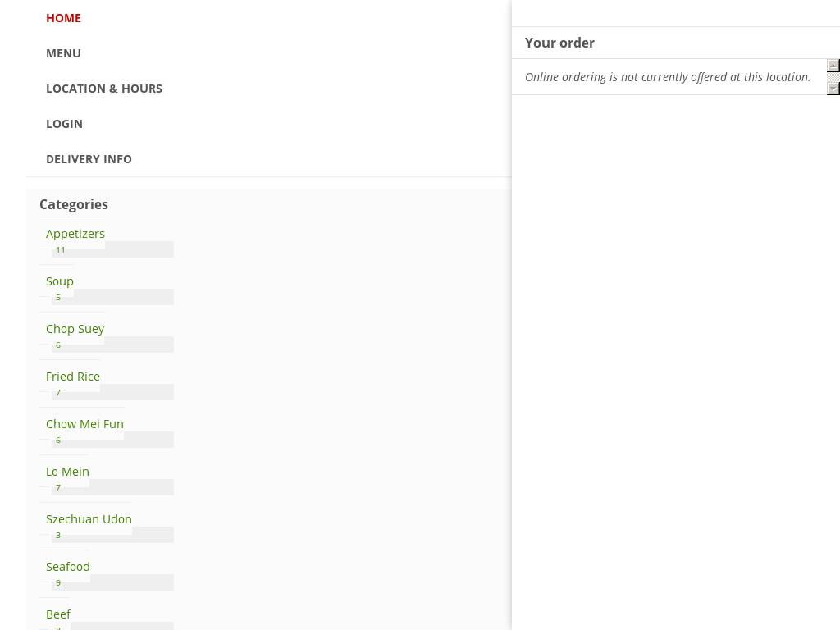Open the Chop Suey category
This screenshot has width=840, height=630.
click(x=75, y=329)
